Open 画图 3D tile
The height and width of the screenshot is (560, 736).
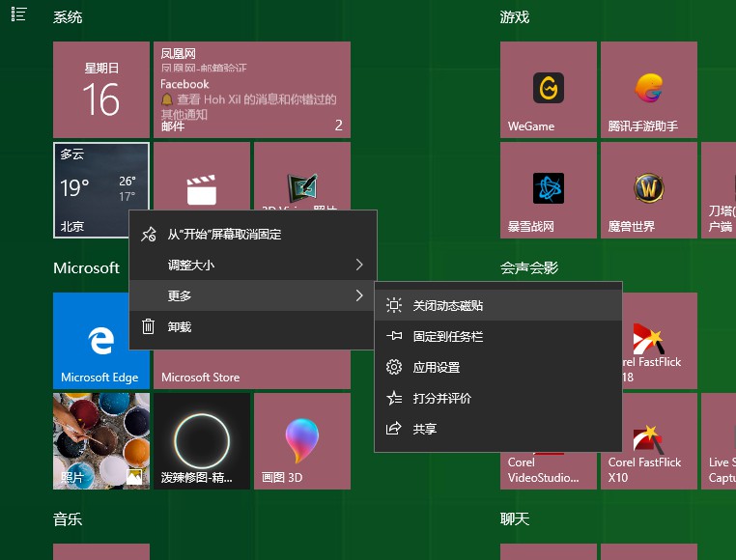302,441
